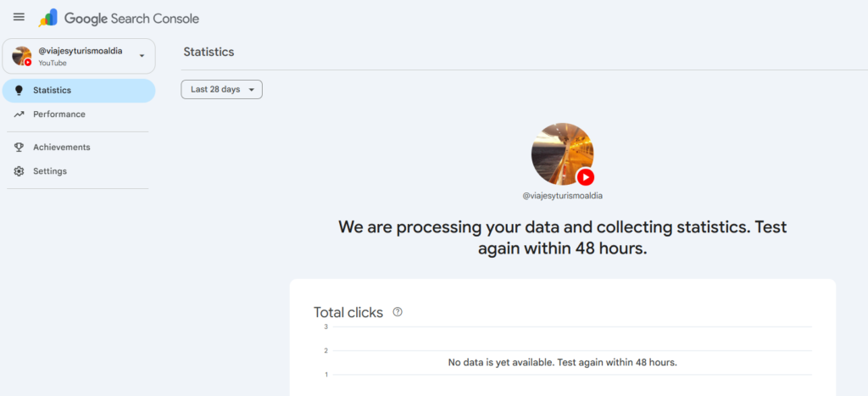Click the chart axis value 3
The width and height of the screenshot is (868, 396).
click(x=326, y=326)
